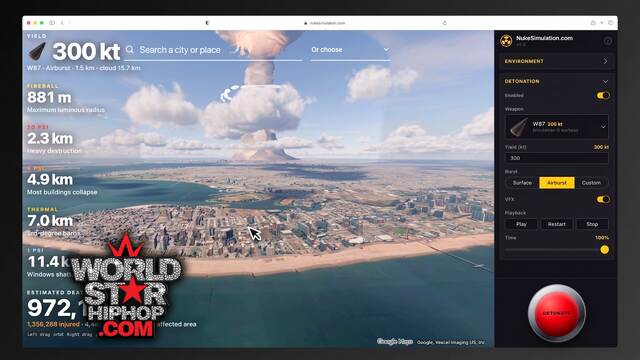Screen dimensions: 640x360
Task: Click the radiation logo of NukeSimulation.com
Action: (x=507, y=41)
